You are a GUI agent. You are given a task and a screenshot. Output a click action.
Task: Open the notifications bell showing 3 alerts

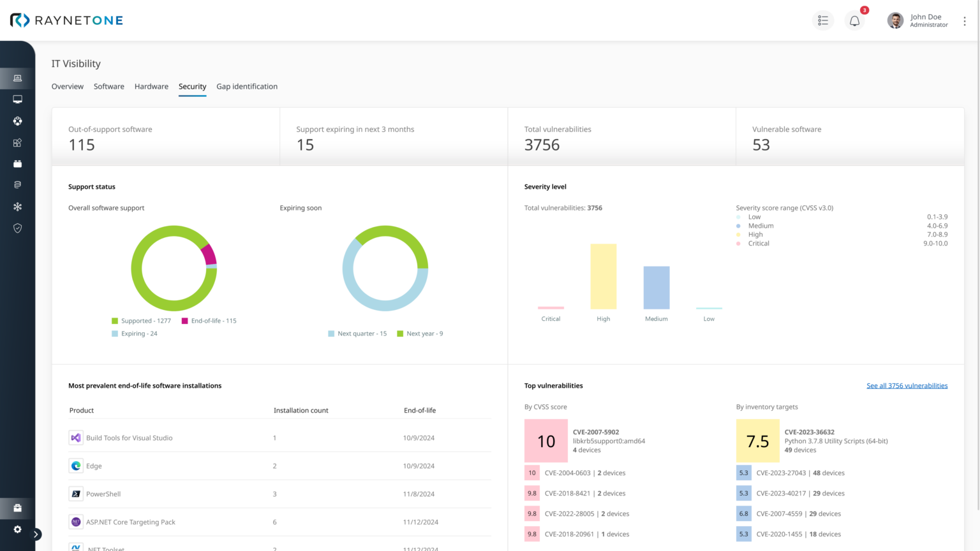pos(854,20)
